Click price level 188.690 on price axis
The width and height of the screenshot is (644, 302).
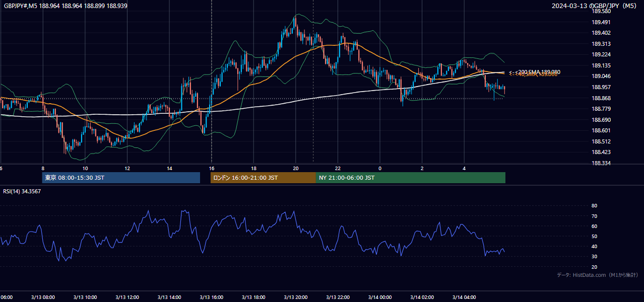point(601,120)
